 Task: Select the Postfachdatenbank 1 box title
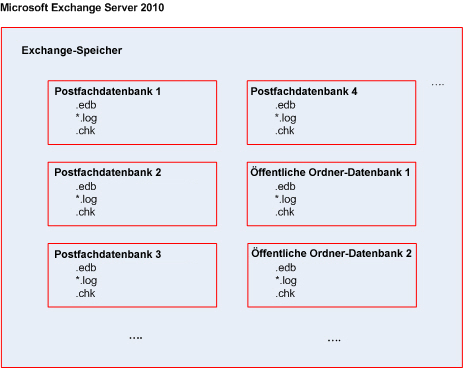click(x=108, y=91)
